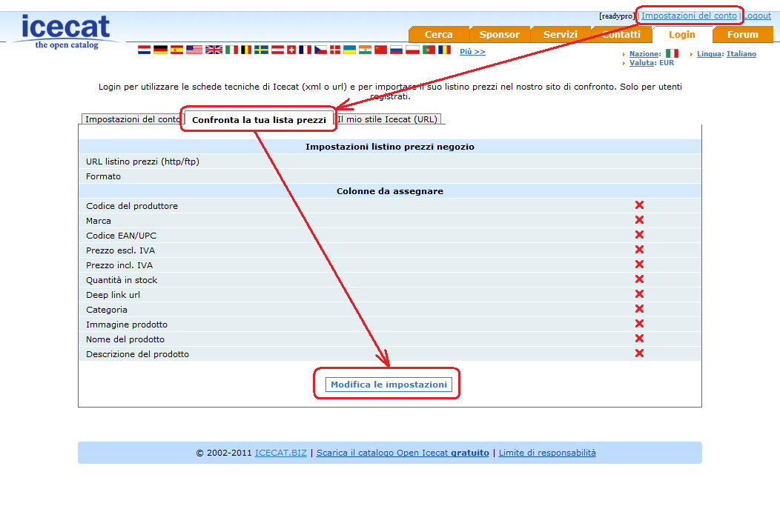The width and height of the screenshot is (780, 532).
Task: Click the Italian flag beside Nazione
Action: [672, 53]
